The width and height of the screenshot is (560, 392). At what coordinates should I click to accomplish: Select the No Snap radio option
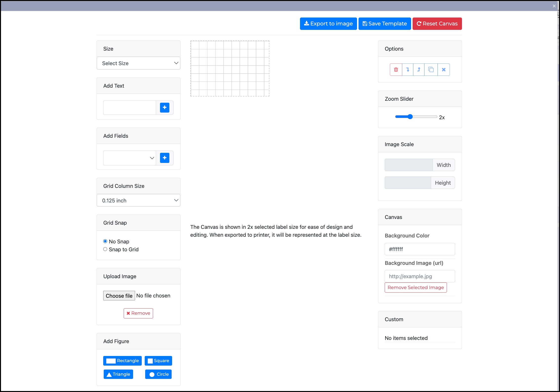(105, 241)
